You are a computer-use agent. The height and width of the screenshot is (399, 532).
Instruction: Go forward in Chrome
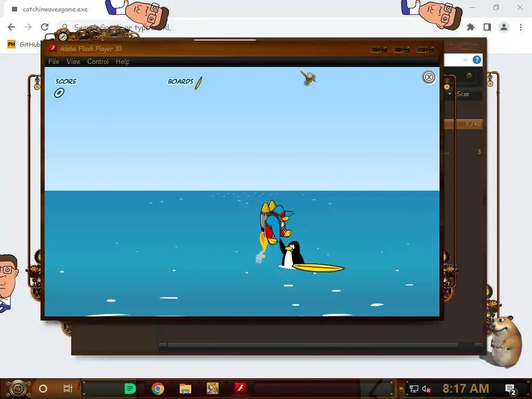pyautogui.click(x=28, y=27)
